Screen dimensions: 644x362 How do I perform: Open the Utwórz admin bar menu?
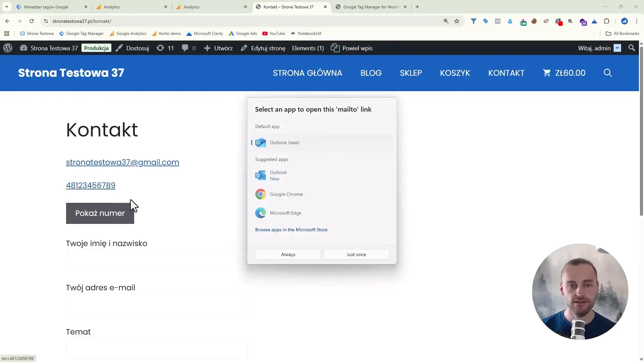pos(218,48)
